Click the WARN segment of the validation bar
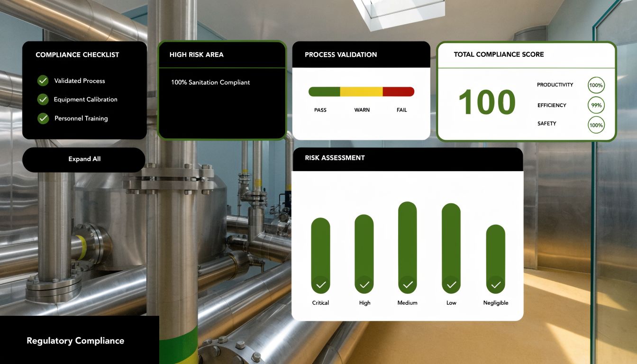The width and height of the screenshot is (637, 364). point(362,91)
